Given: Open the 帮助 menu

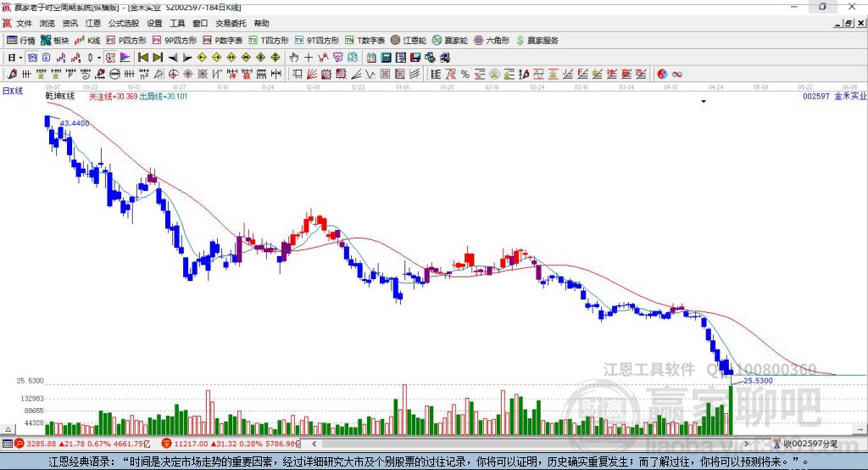Looking at the screenshot, I should coord(261,23).
